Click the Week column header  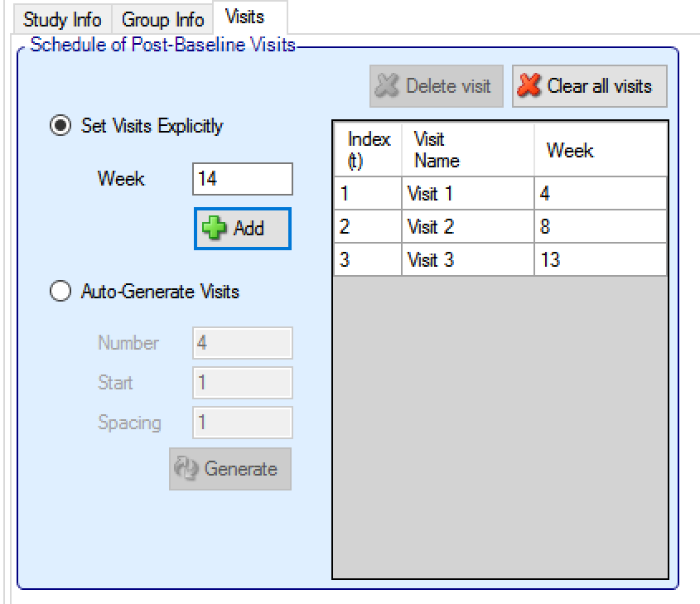(600, 150)
